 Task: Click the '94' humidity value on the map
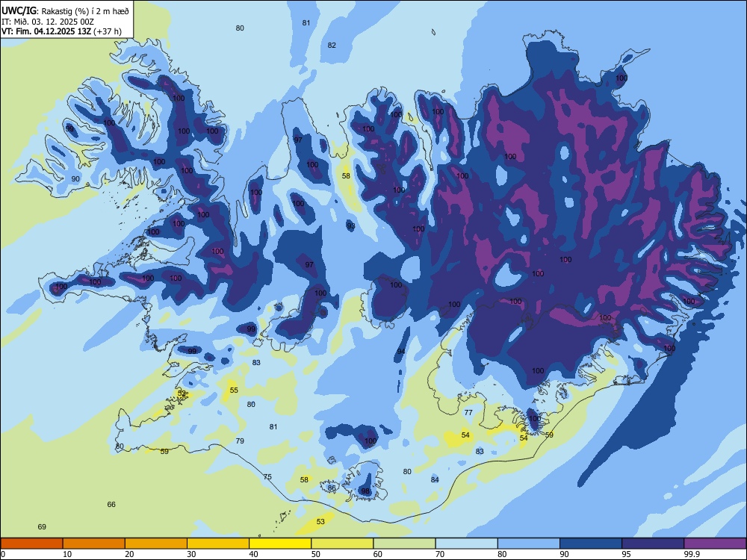(401, 351)
